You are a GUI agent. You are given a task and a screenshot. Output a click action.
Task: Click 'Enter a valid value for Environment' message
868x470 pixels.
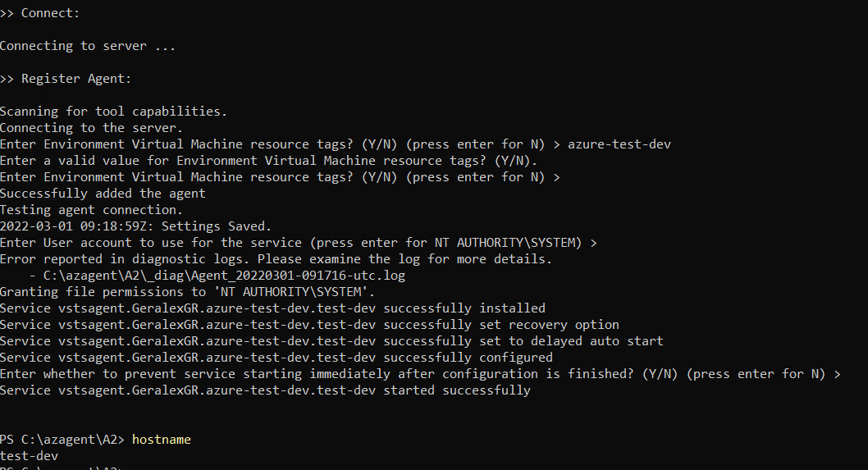[x=268, y=161]
